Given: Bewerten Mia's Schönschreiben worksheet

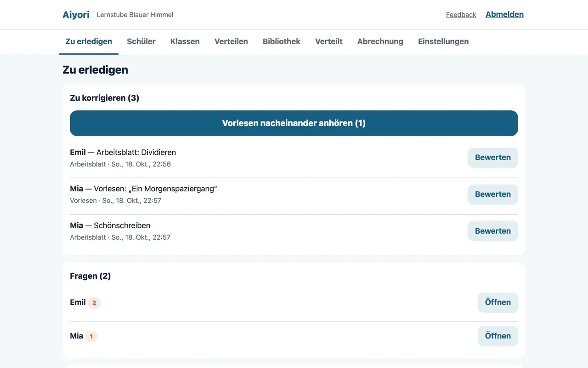Looking at the screenshot, I should pyautogui.click(x=493, y=231).
